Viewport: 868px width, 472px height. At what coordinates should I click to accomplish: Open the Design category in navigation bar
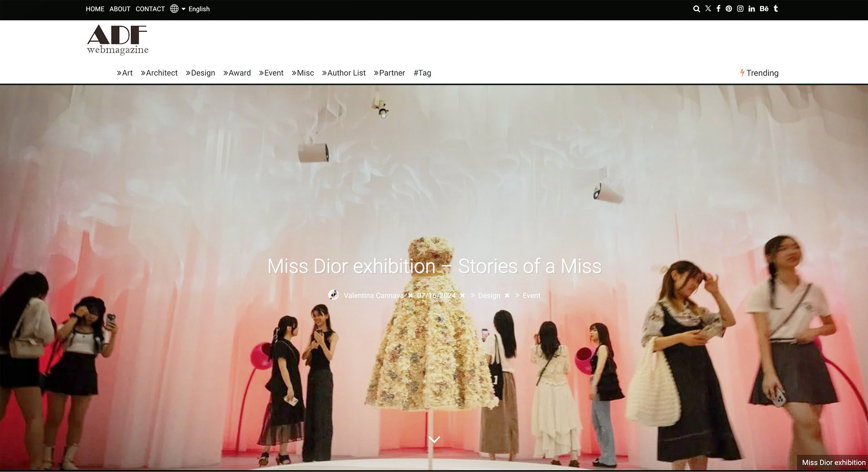pos(200,73)
